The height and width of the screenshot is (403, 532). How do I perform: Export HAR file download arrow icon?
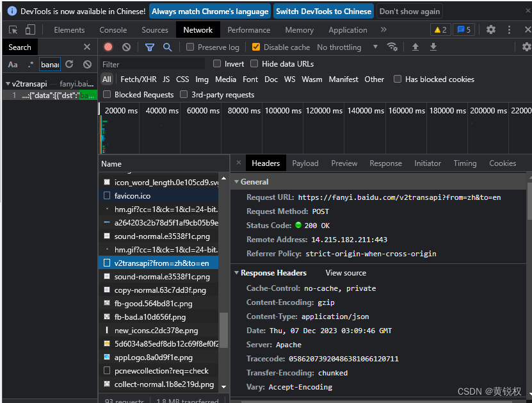[x=433, y=47]
